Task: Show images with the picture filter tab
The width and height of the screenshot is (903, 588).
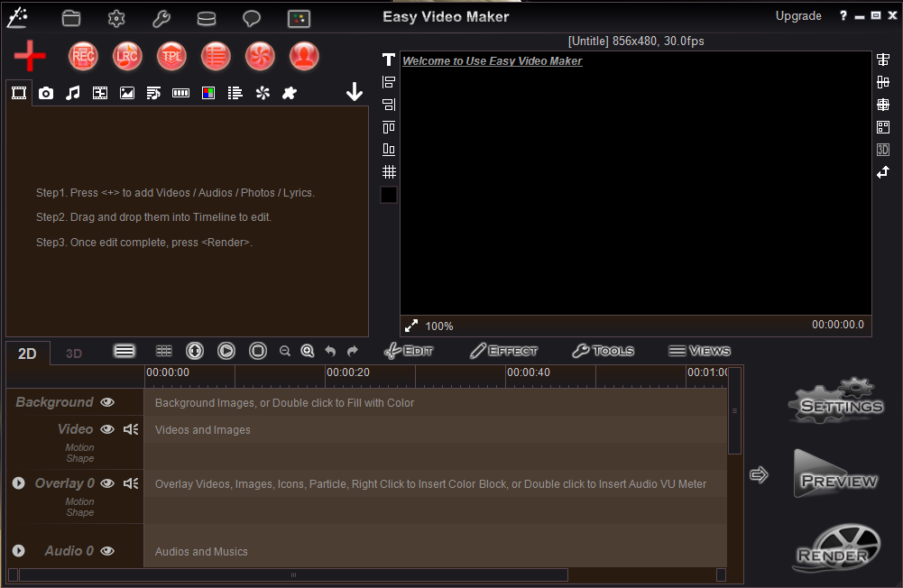Action: point(126,93)
